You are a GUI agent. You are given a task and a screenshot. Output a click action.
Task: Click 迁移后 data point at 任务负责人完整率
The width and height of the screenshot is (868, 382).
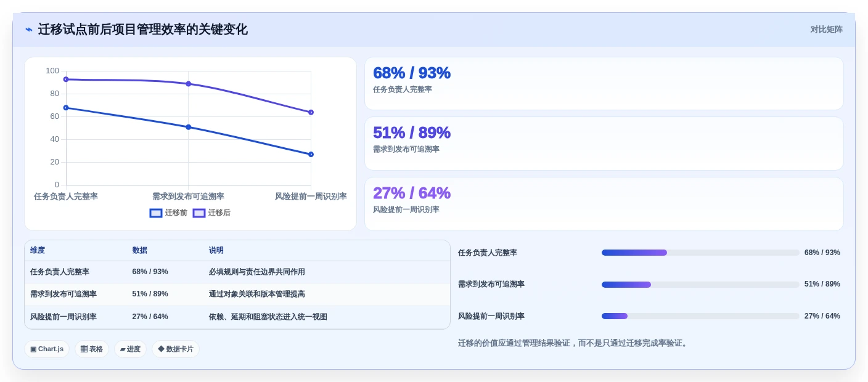point(66,79)
